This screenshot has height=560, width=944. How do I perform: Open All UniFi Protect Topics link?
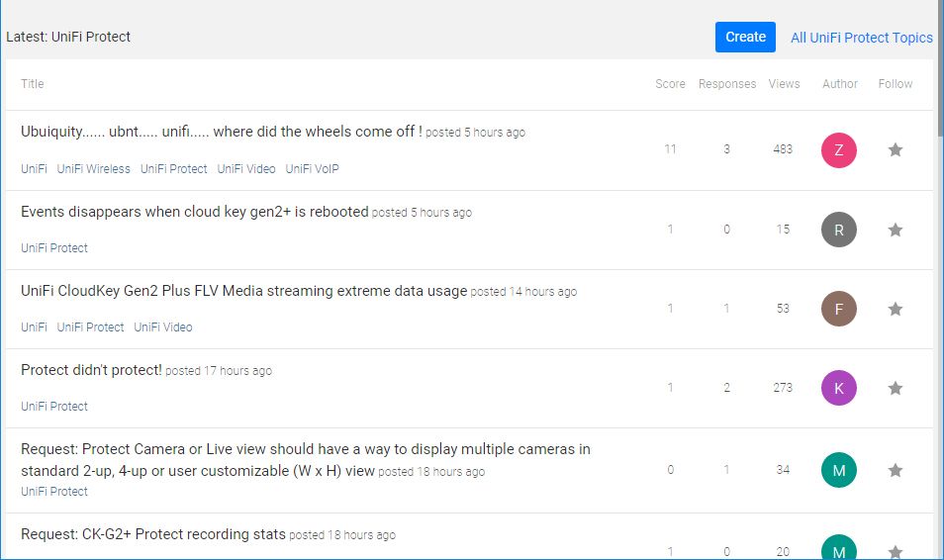point(861,38)
